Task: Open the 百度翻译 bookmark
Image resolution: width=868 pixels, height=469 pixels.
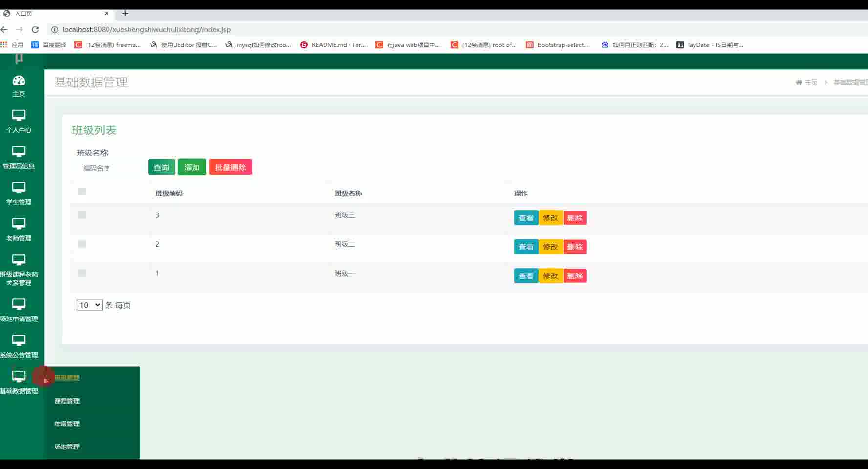Action: (x=49, y=45)
